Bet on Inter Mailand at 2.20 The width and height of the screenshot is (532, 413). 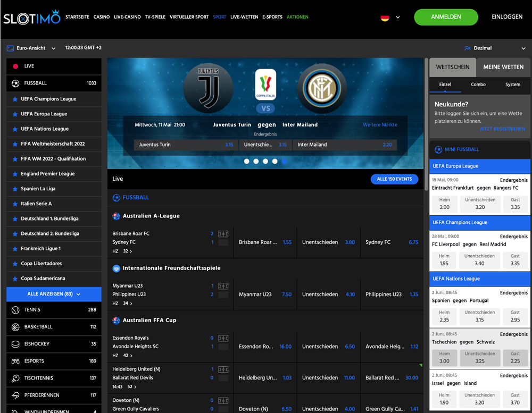[345, 145]
